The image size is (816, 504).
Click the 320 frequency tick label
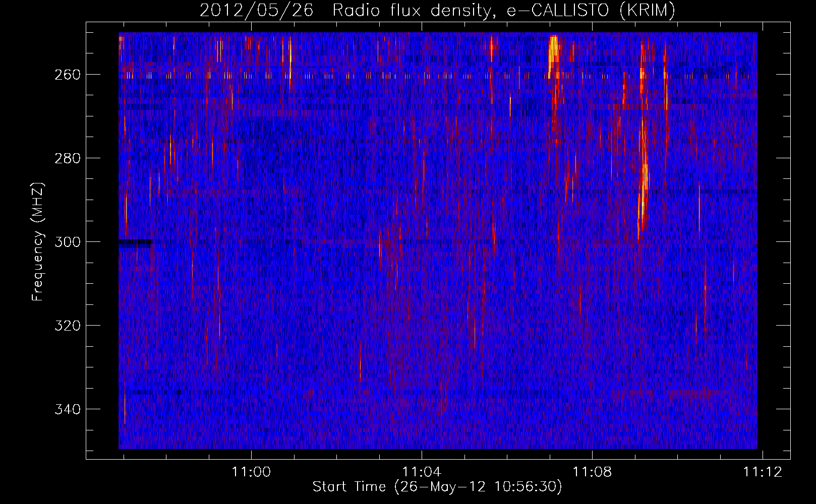[x=68, y=326]
